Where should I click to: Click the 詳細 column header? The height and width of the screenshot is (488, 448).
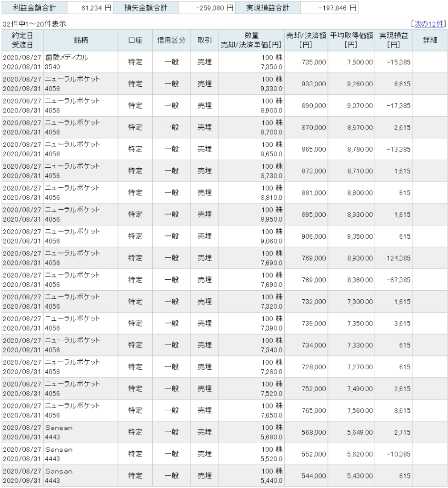430,41
